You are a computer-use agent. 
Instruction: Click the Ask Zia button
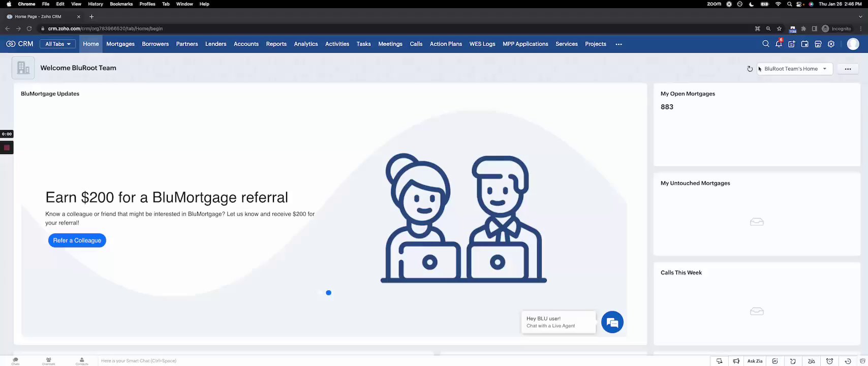[x=755, y=361]
